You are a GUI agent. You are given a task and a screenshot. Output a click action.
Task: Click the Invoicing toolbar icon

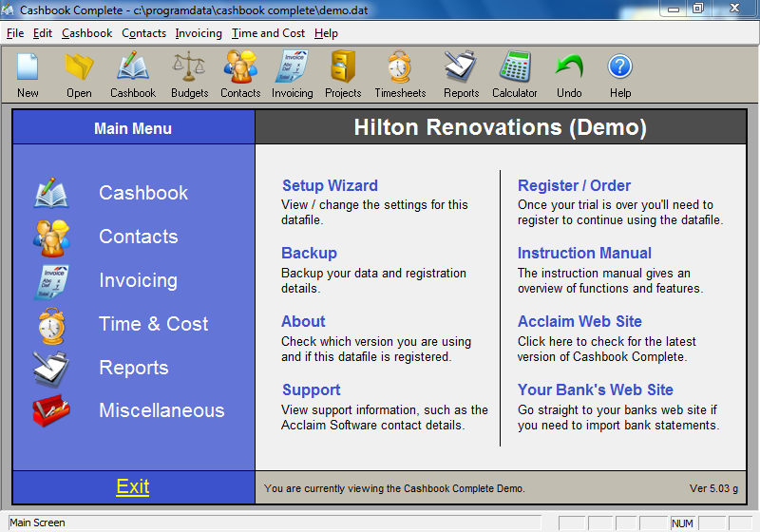click(x=293, y=67)
